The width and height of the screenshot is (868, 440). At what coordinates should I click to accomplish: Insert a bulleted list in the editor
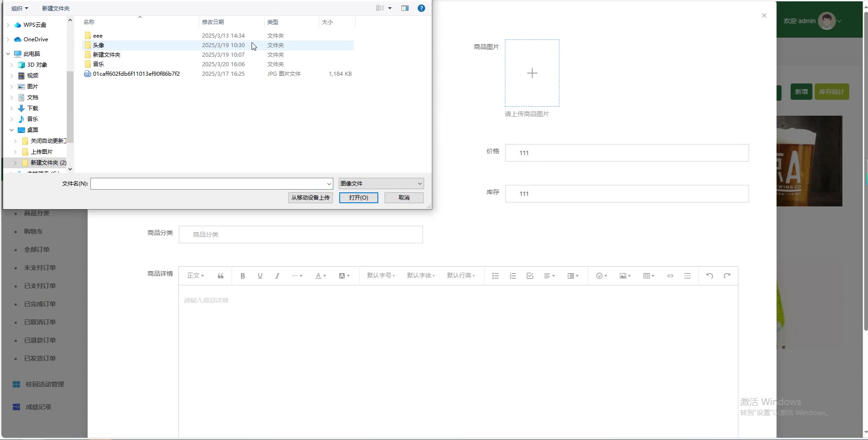(495, 276)
